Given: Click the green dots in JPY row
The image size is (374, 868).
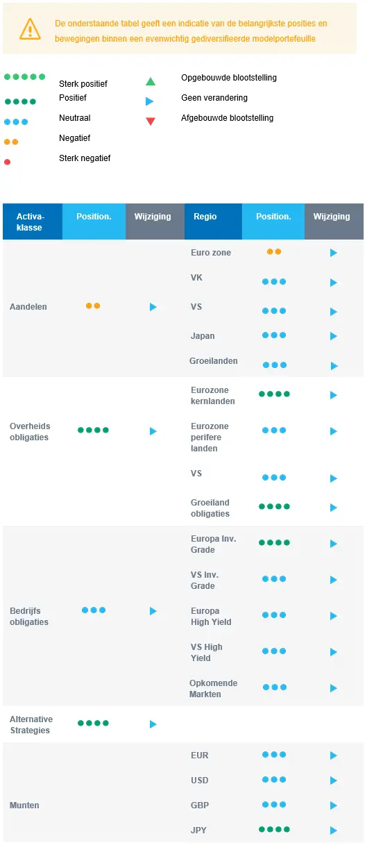Looking at the screenshot, I should [274, 829].
